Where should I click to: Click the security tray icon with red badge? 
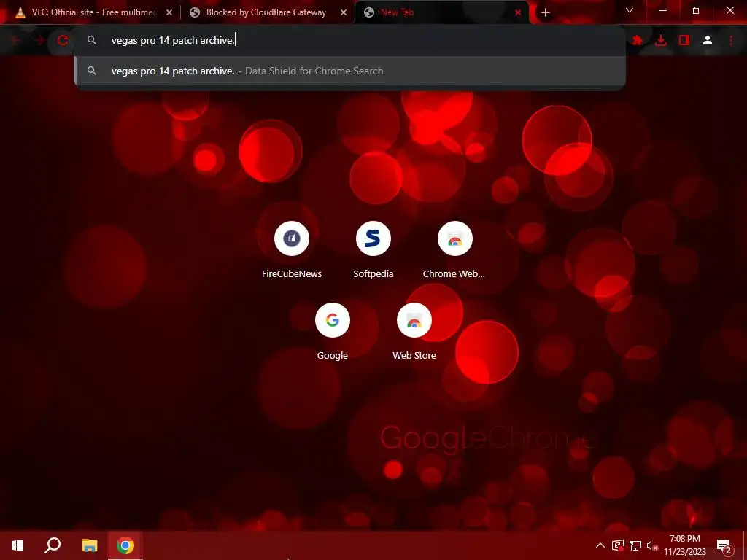[x=617, y=545]
